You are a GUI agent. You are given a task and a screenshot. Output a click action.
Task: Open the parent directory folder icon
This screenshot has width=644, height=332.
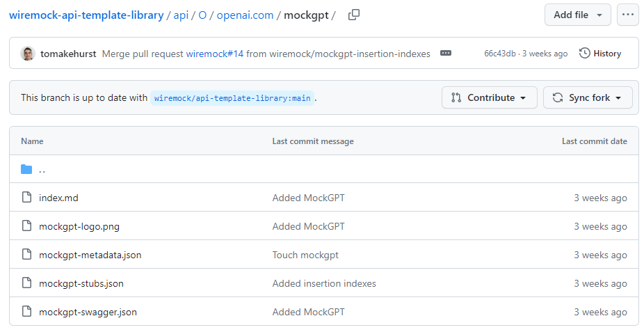26,169
